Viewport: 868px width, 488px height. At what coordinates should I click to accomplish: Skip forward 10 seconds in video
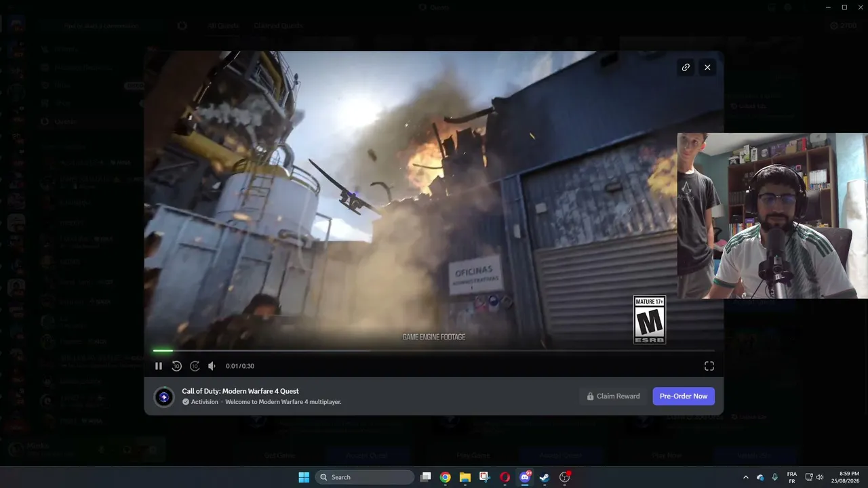(x=195, y=366)
